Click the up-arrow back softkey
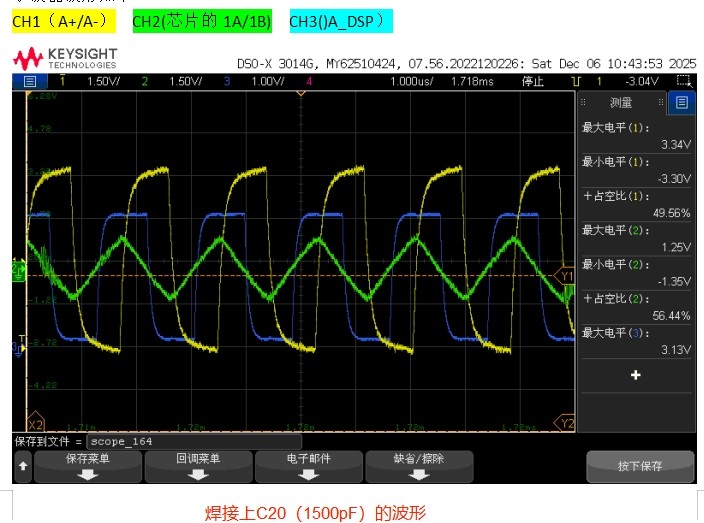 (x=23, y=466)
